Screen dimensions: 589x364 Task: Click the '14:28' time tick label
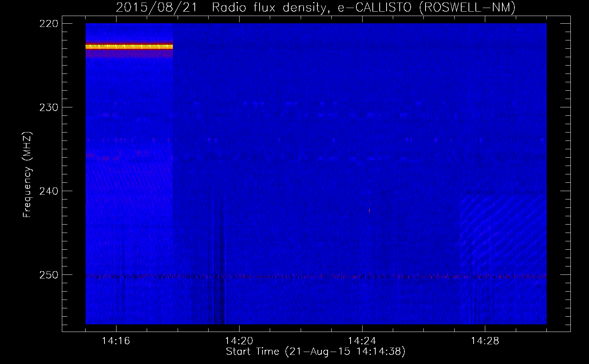485,341
